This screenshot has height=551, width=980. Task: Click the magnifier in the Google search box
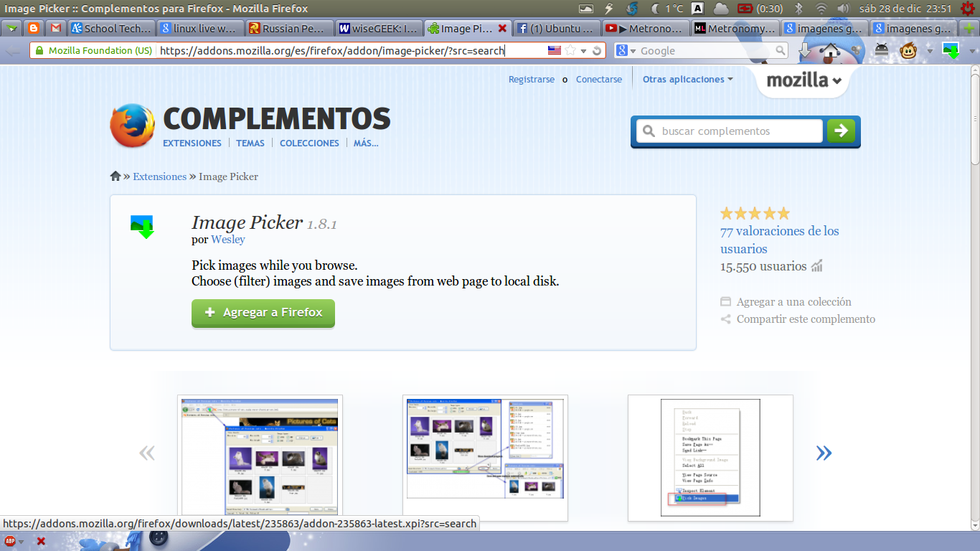coord(781,51)
